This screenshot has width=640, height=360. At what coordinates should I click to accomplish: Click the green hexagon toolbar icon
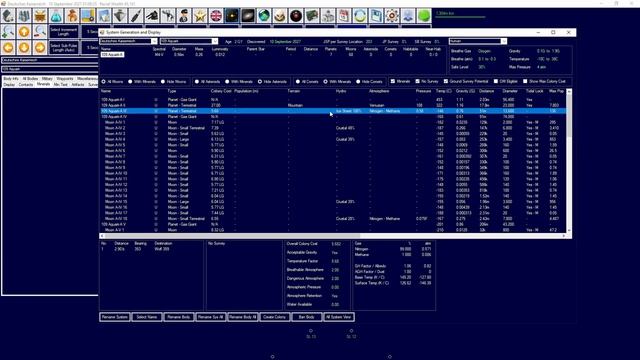(424, 16)
